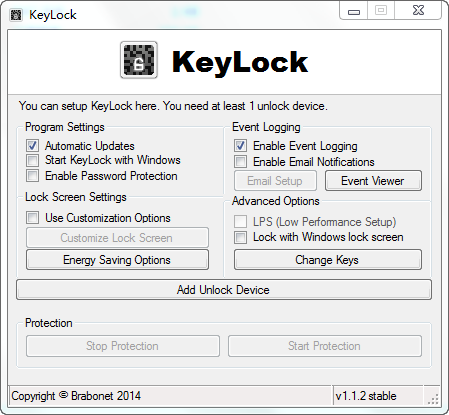Viewport: 449px width, 415px height.
Task: Click the Start Protection button
Action: [325, 346]
